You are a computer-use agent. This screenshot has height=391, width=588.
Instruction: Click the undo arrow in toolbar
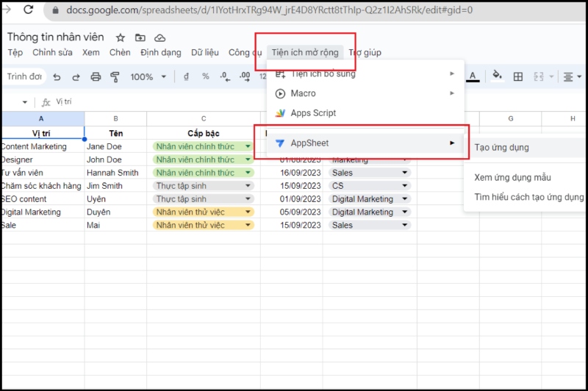(57, 77)
